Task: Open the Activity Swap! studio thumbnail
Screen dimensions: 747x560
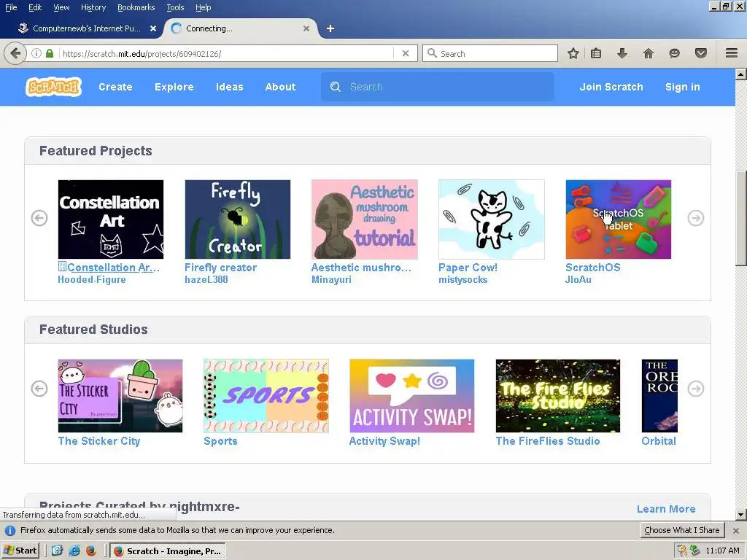Action: (412, 396)
